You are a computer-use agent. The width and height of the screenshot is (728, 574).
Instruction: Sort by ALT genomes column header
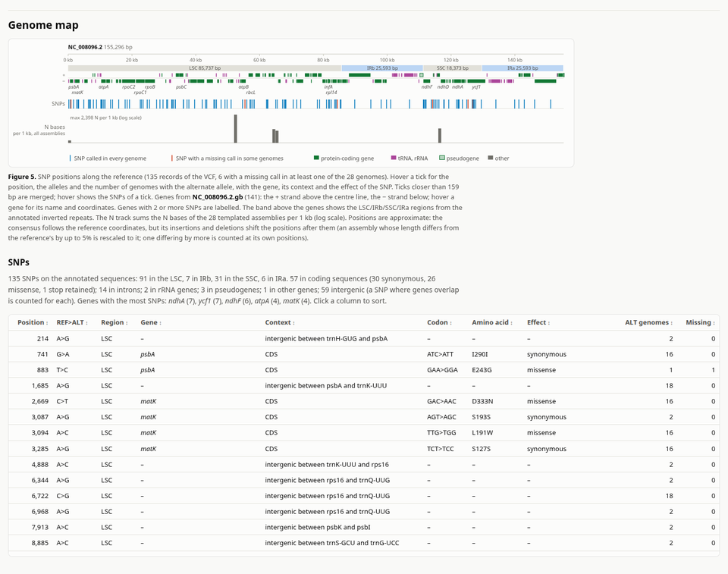point(648,322)
